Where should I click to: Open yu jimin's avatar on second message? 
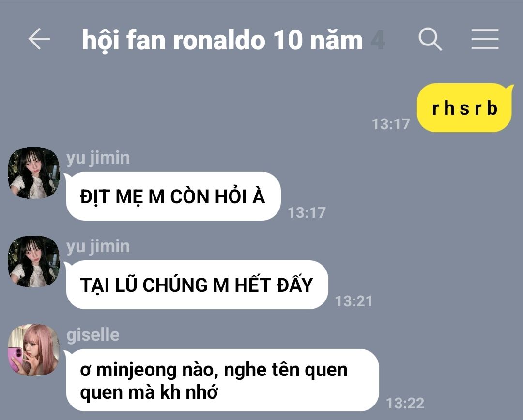pyautogui.click(x=33, y=262)
